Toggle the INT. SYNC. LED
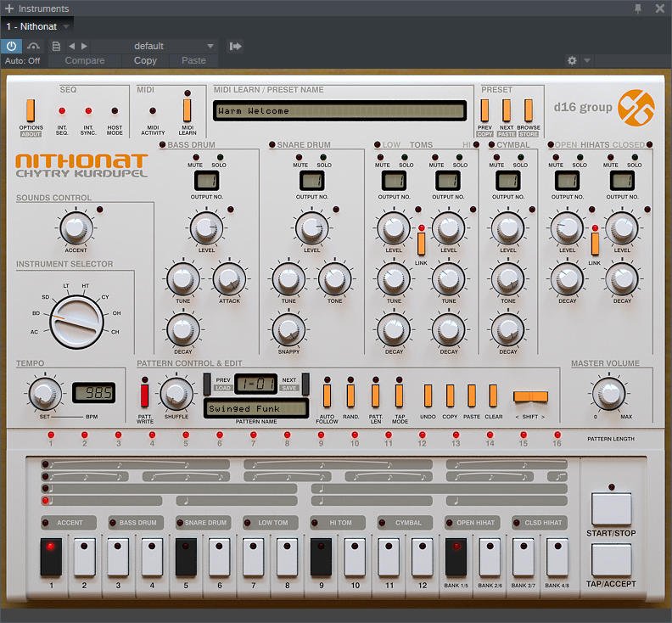Viewport: 672px width, 623px height. click(88, 110)
